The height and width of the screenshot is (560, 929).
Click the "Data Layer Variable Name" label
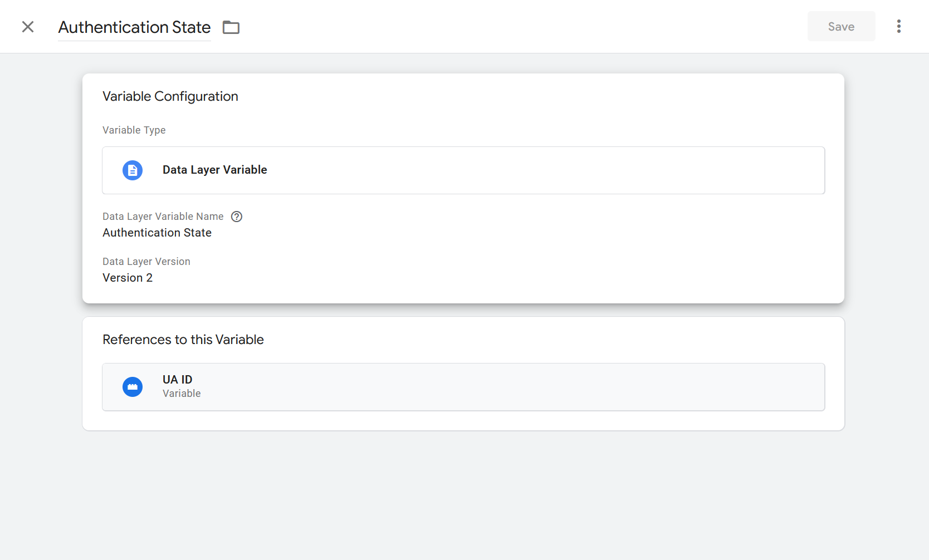[163, 217]
